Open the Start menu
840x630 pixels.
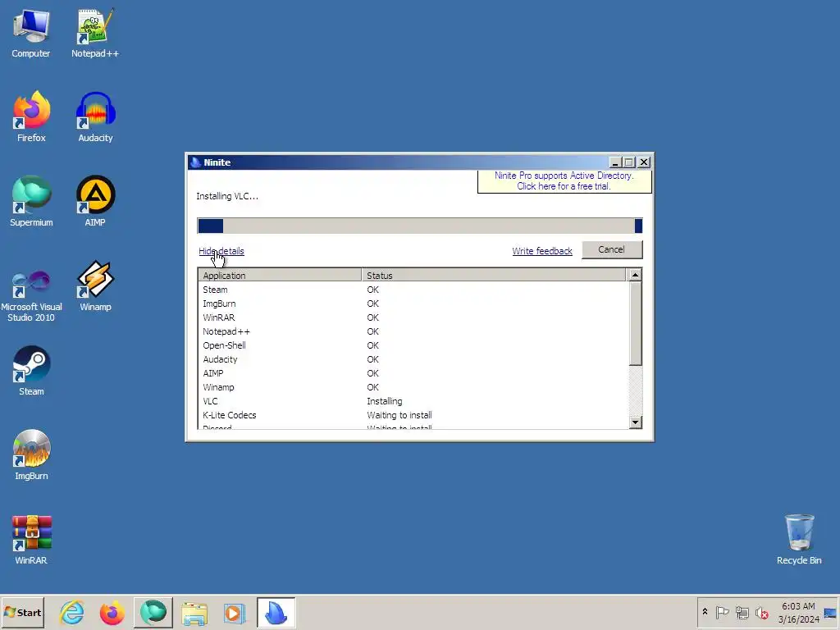click(22, 612)
